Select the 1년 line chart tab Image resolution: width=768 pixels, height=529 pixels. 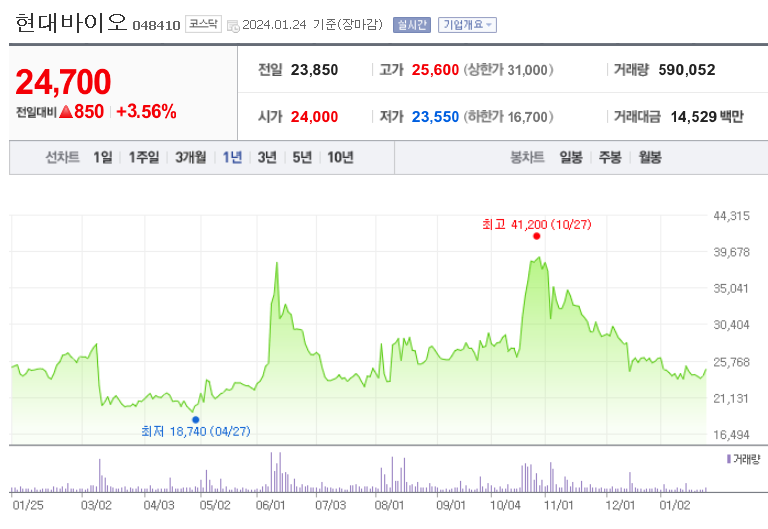pyautogui.click(x=232, y=157)
